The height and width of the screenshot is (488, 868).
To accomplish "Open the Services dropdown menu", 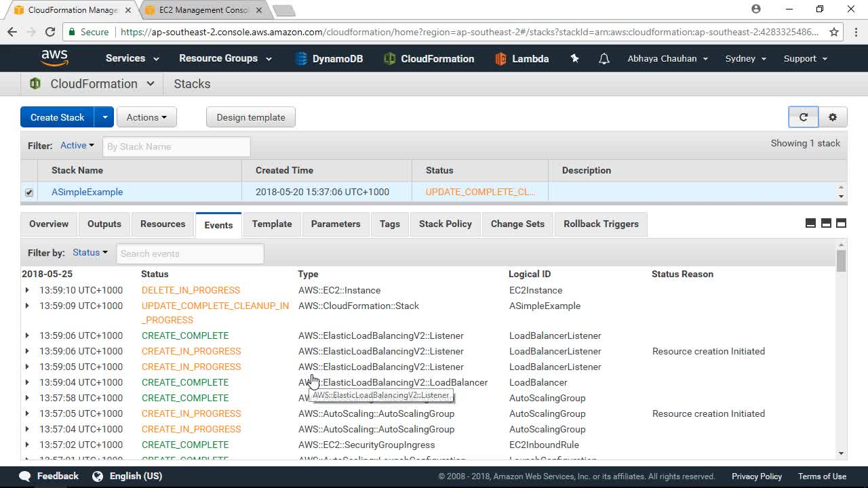I will pyautogui.click(x=132, y=58).
